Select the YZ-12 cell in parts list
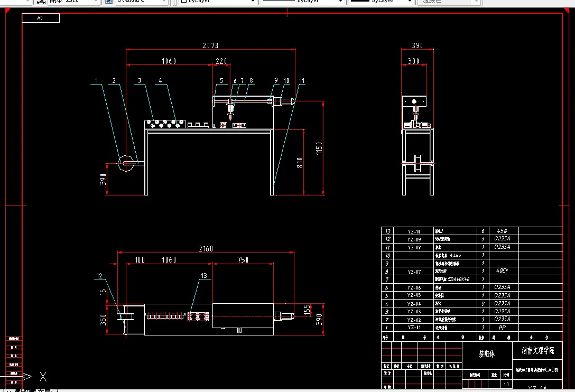This screenshot has width=575, height=392. [414, 320]
